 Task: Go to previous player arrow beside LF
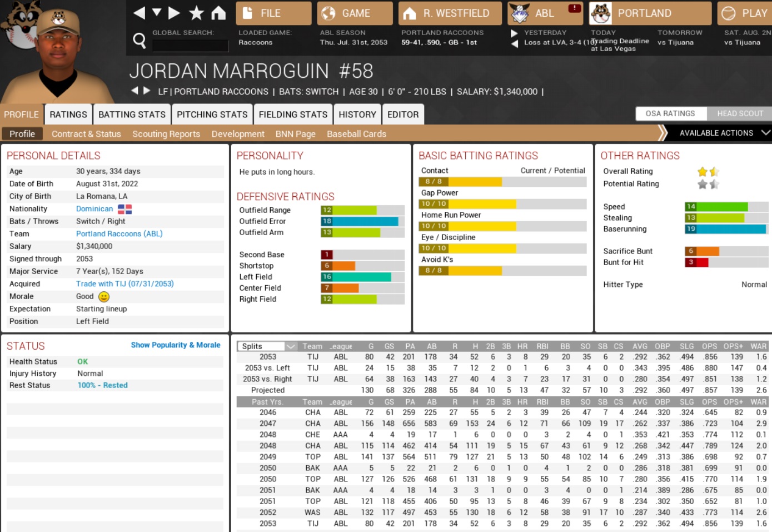(135, 91)
